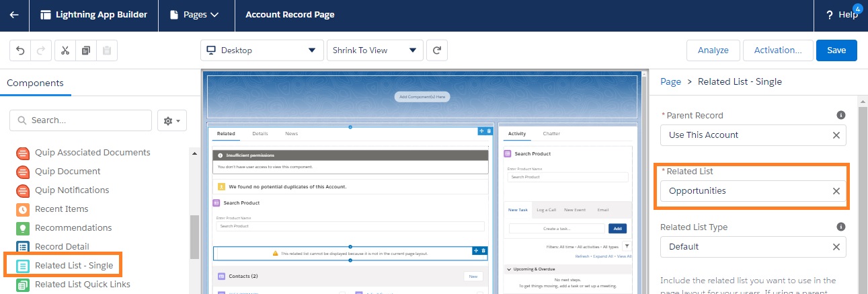868x294 pixels.
Task: Switch to the Related tab in canvas
Action: pos(226,134)
